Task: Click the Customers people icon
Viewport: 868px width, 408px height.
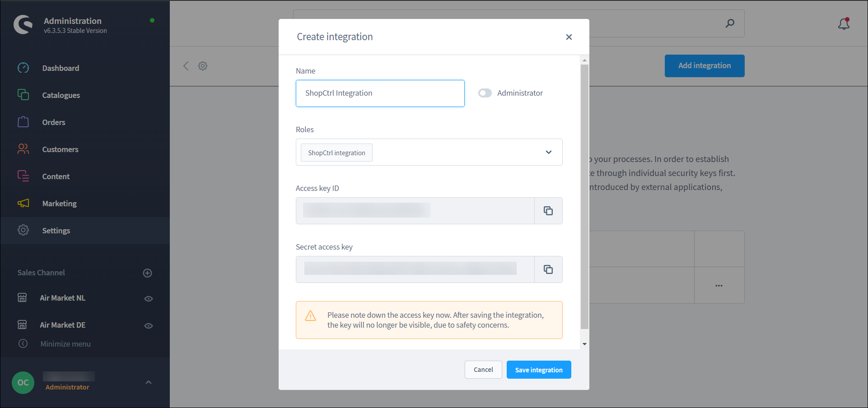Action: pos(23,149)
